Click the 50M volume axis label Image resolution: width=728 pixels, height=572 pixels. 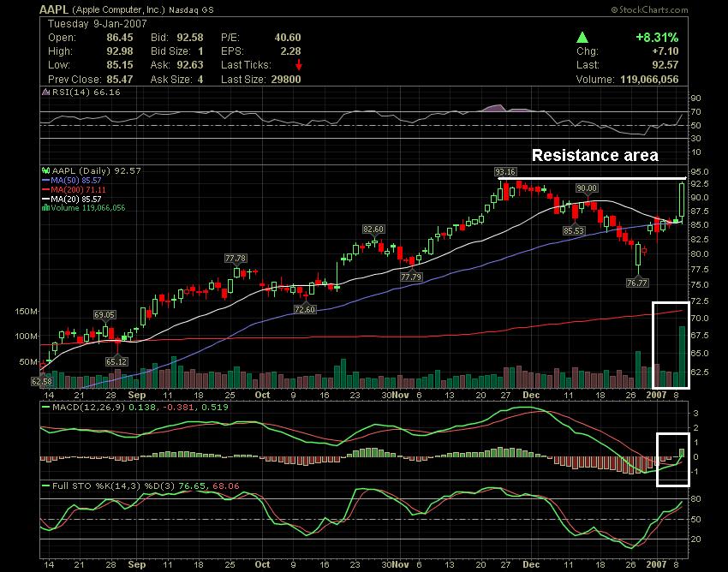(28, 361)
